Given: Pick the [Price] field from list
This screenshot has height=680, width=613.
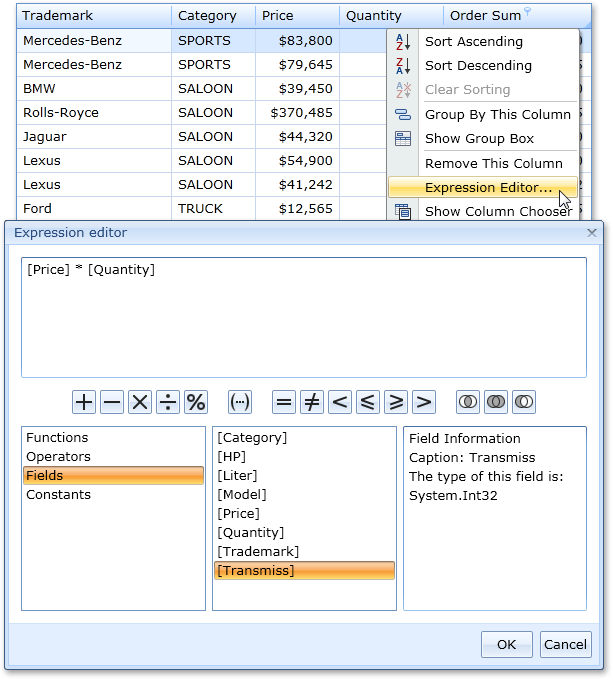Looking at the screenshot, I should point(238,514).
